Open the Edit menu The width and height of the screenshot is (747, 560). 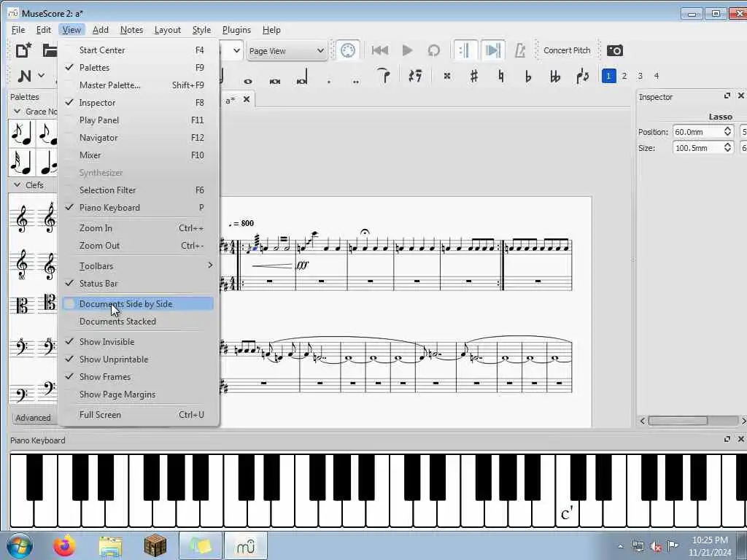[43, 29]
